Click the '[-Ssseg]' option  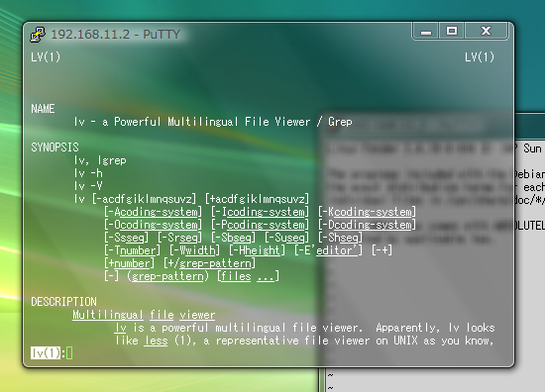pos(126,238)
